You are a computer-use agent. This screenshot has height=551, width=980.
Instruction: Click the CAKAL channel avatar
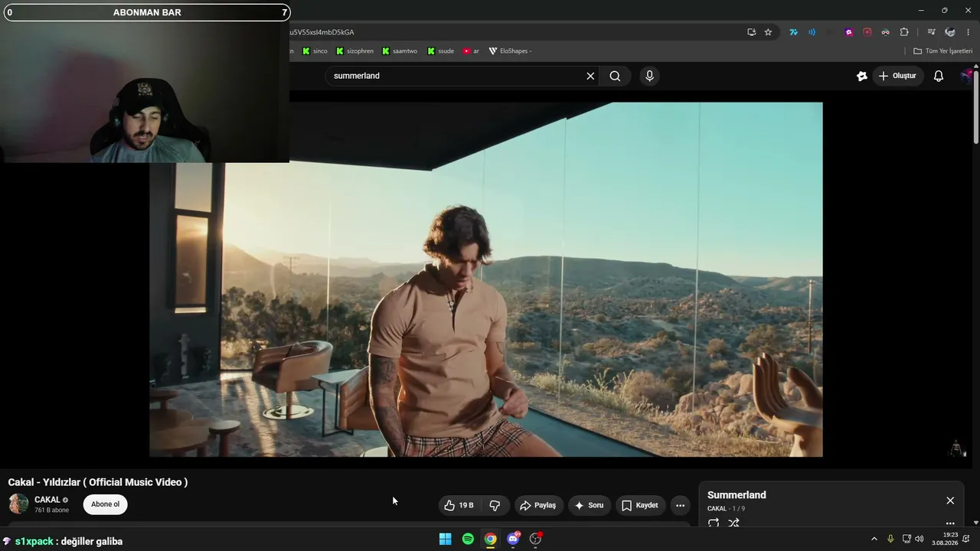point(18,504)
